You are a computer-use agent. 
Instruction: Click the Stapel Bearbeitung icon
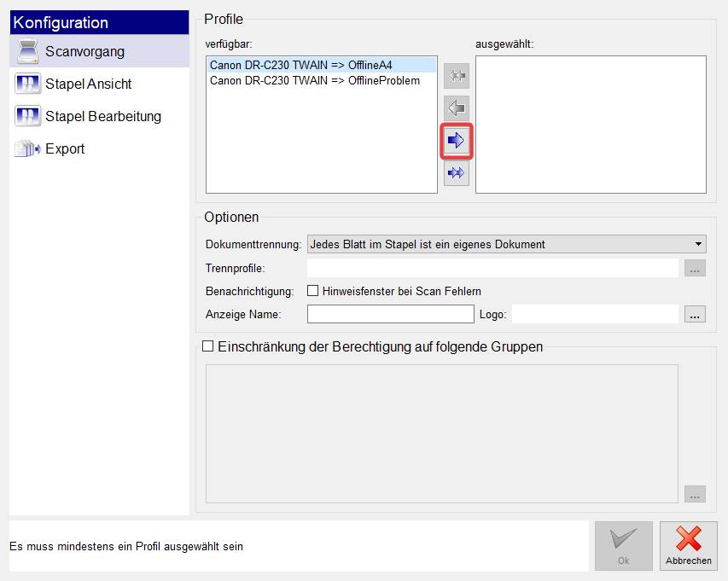click(x=27, y=116)
